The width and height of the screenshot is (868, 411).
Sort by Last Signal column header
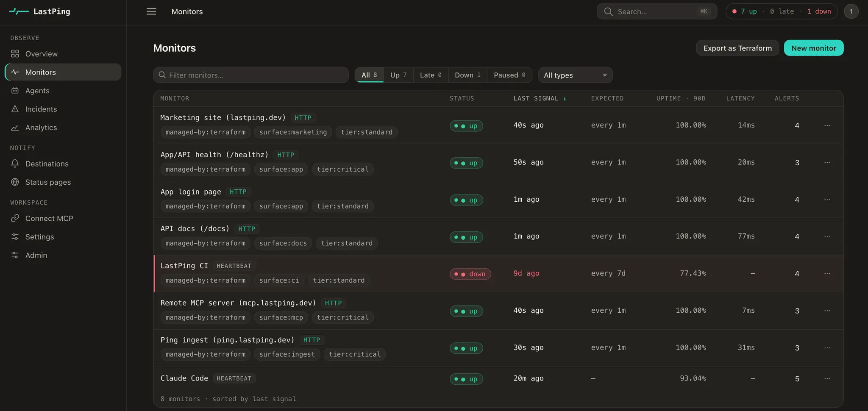coord(540,98)
